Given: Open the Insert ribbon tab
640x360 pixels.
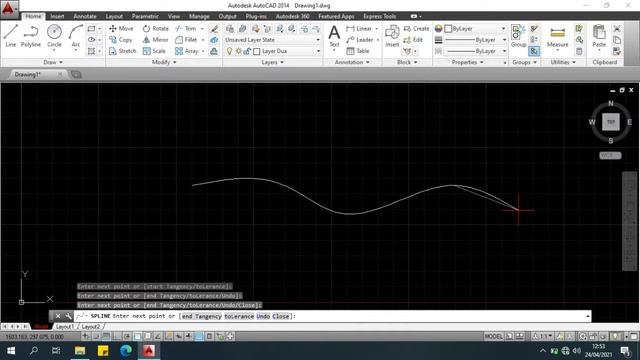Looking at the screenshot, I should (57, 16).
